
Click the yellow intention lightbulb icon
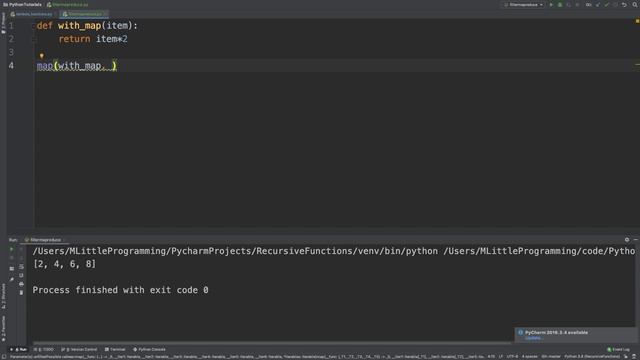[41, 56]
